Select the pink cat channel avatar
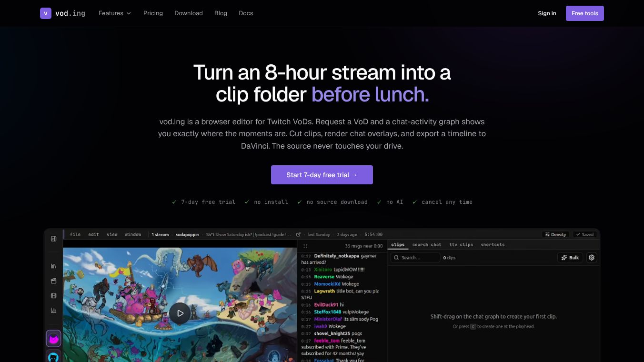The image size is (644, 362). tap(53, 339)
